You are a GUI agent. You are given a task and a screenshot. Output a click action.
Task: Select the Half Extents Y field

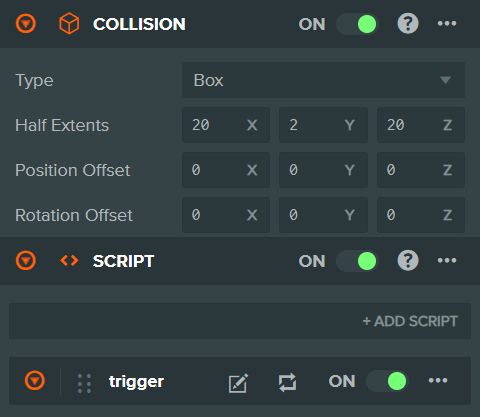click(x=323, y=125)
